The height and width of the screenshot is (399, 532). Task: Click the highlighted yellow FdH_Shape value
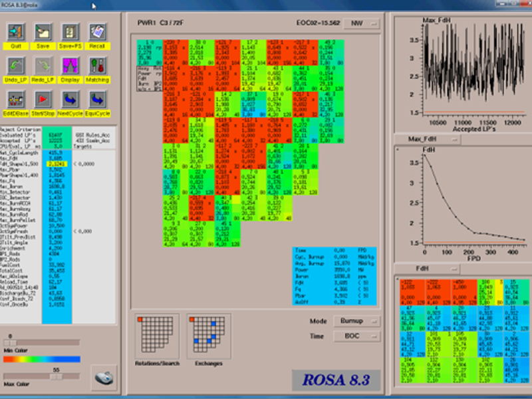(57, 164)
